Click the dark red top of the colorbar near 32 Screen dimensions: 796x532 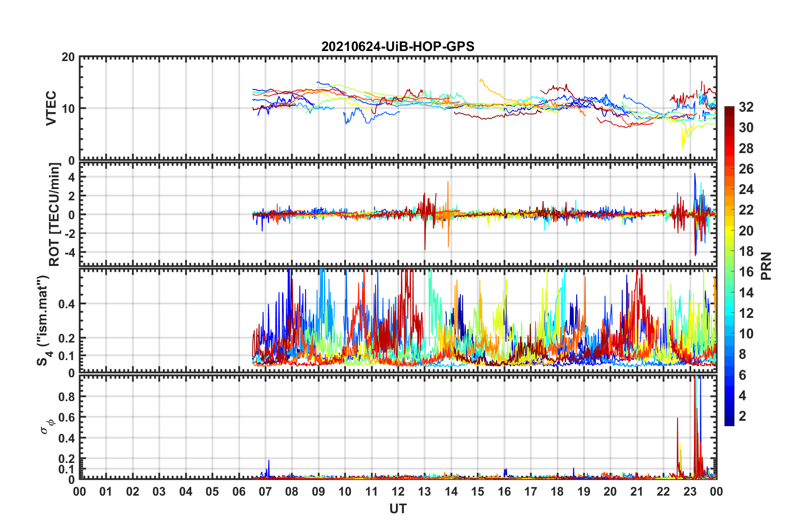729,110
